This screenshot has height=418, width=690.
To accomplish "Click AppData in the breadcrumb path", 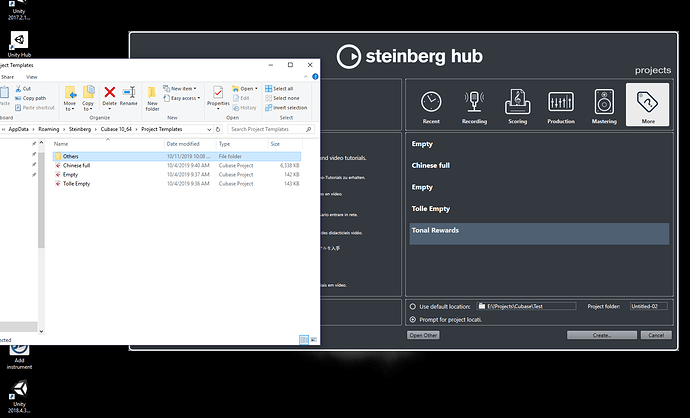I will click(18, 129).
